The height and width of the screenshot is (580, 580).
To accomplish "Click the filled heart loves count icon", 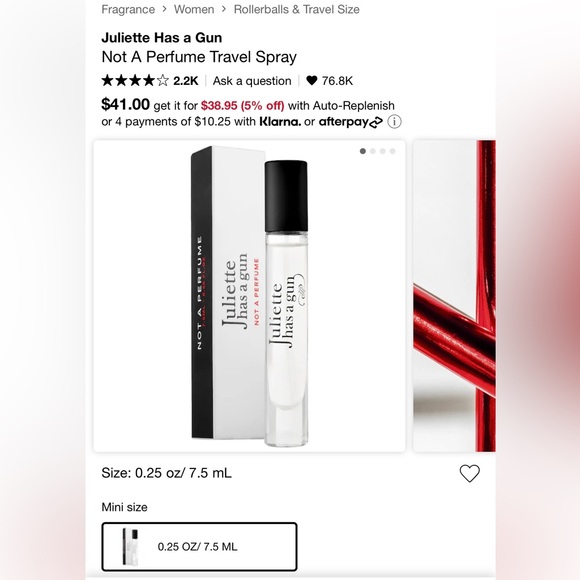I will pos(312,80).
